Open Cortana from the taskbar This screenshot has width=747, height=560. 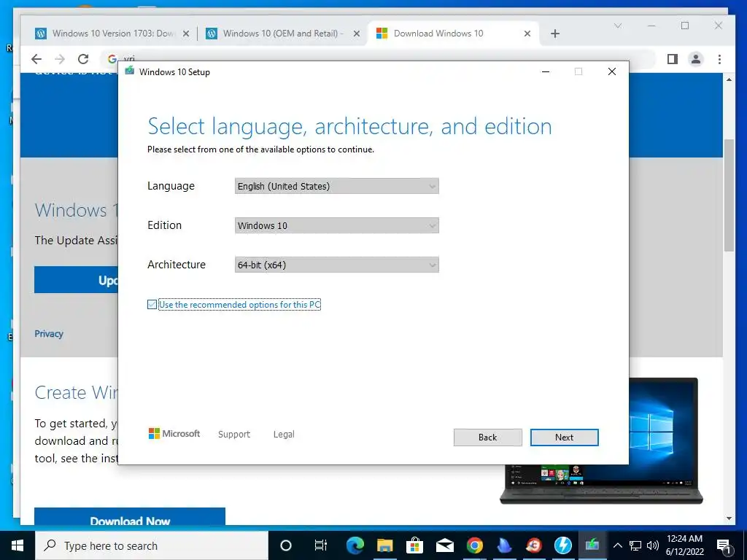click(286, 545)
